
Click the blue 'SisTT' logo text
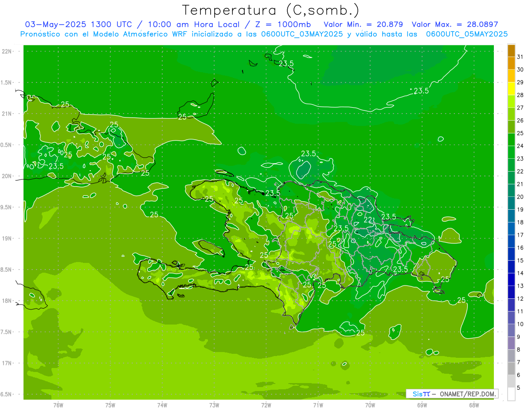[421, 394]
